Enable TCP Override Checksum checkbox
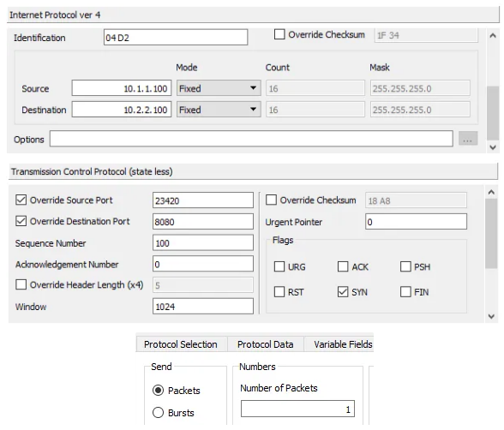The height and width of the screenshot is (430, 504). point(271,200)
